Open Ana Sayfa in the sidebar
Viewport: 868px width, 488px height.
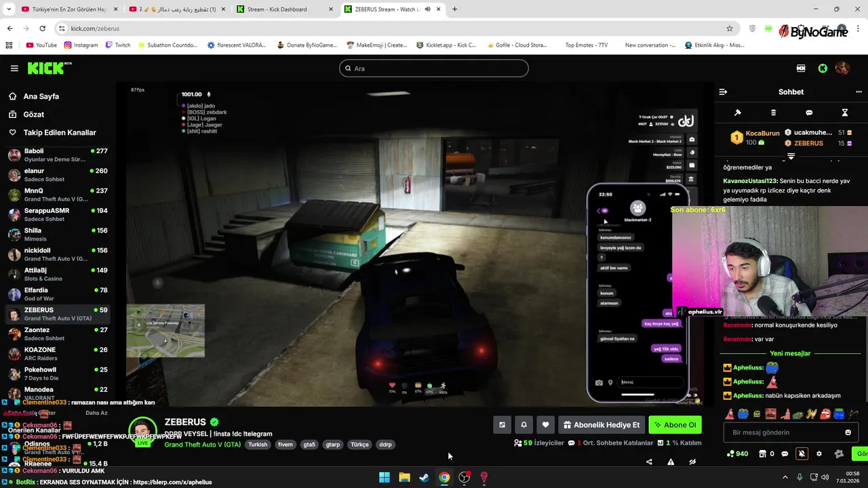pyautogui.click(x=42, y=96)
